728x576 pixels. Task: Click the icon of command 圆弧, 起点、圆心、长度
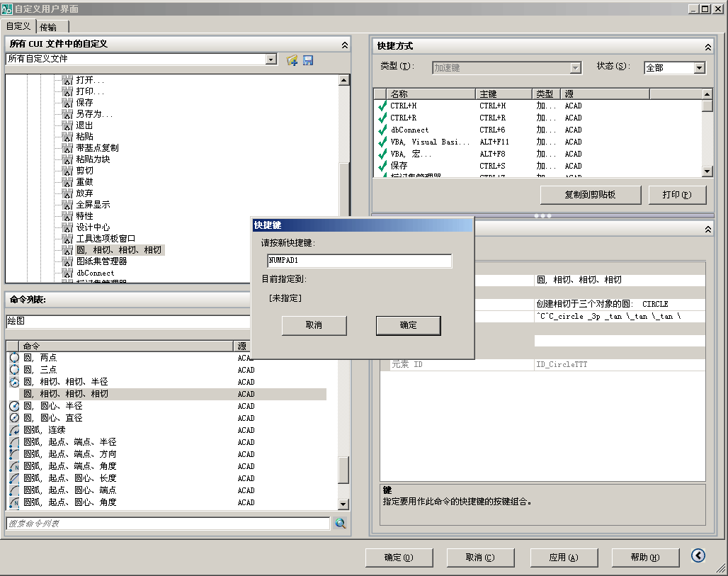14,478
